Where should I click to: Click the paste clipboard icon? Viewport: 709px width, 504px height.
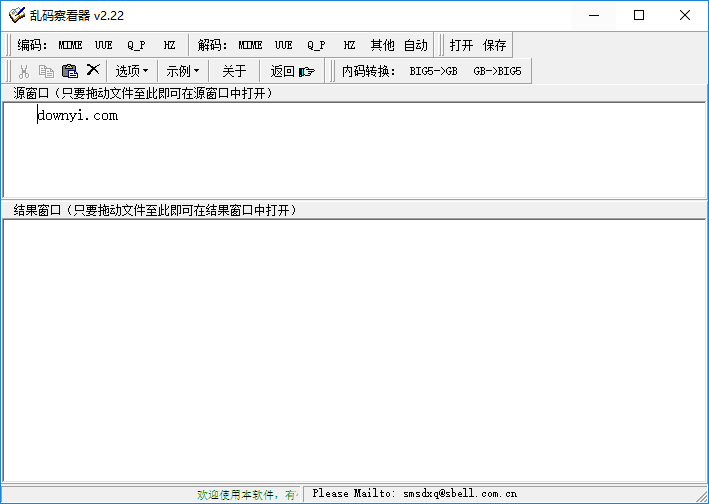[69, 71]
